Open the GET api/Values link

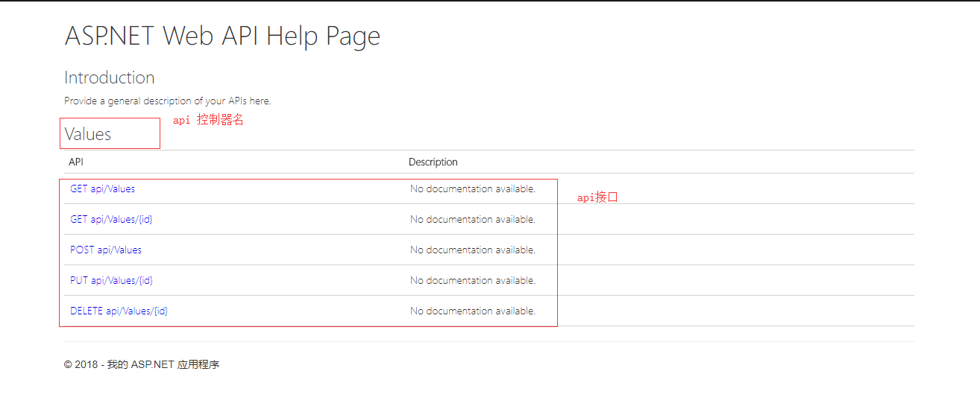(x=102, y=189)
